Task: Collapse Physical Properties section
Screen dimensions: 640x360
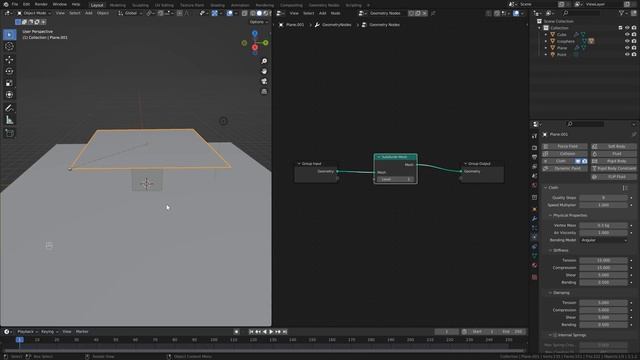Action: tap(550, 216)
